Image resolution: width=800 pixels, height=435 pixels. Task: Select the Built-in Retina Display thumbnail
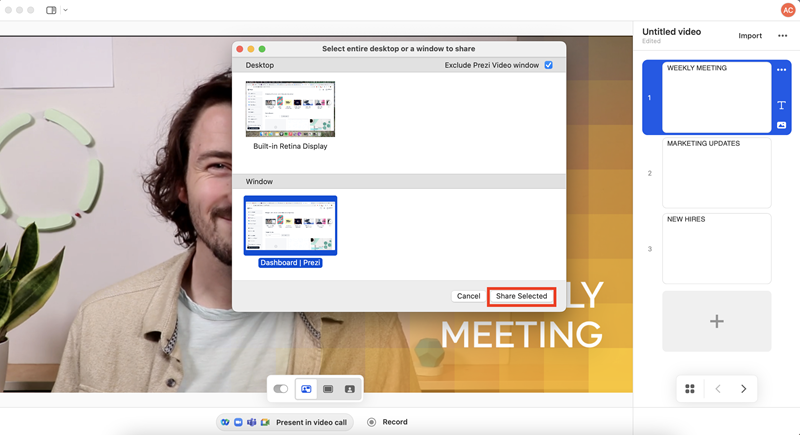click(x=290, y=109)
